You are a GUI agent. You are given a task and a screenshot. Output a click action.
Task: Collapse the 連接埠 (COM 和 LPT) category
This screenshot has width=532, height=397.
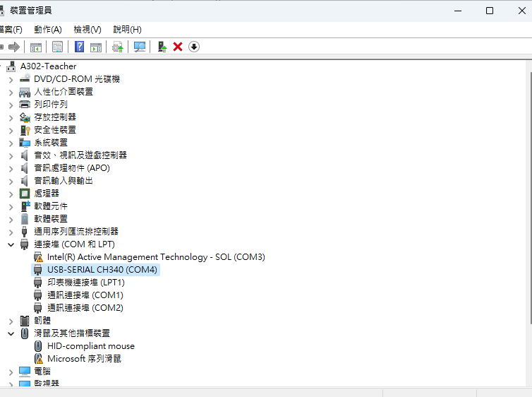pos(11,244)
